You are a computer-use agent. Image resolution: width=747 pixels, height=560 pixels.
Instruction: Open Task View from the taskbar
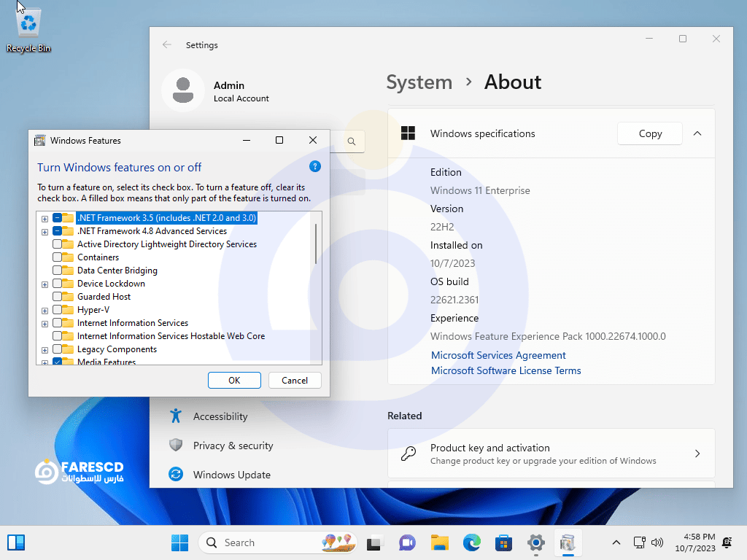pyautogui.click(x=374, y=542)
